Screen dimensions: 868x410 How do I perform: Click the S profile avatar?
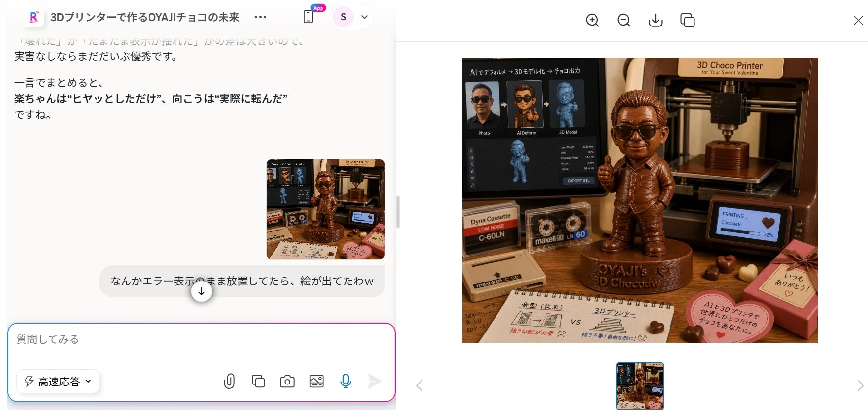pyautogui.click(x=343, y=17)
